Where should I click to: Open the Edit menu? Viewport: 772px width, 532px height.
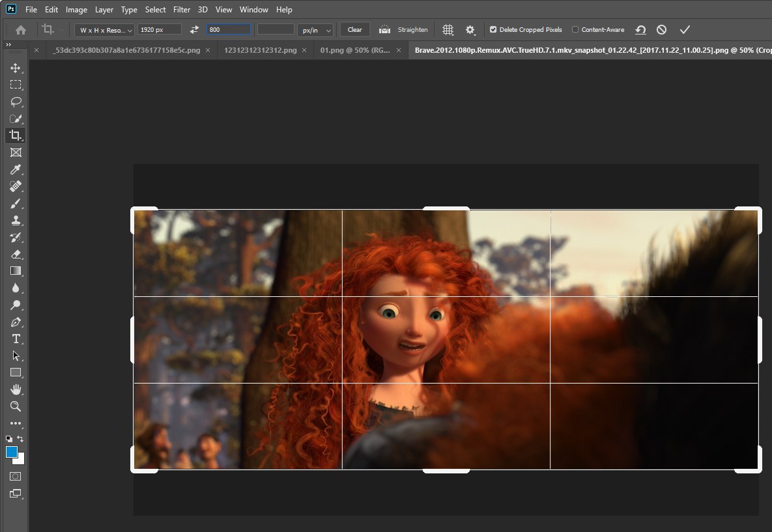51,9
